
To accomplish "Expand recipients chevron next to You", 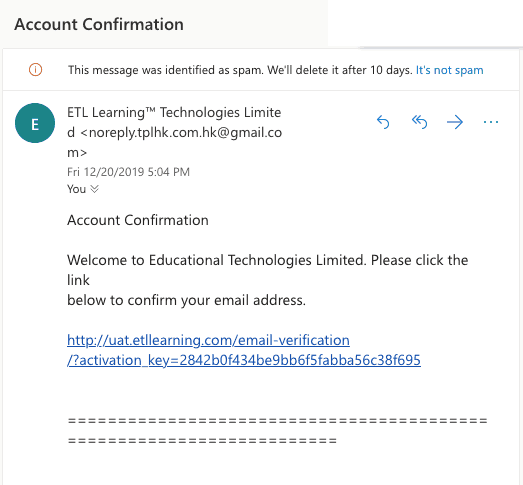I will (x=95, y=189).
